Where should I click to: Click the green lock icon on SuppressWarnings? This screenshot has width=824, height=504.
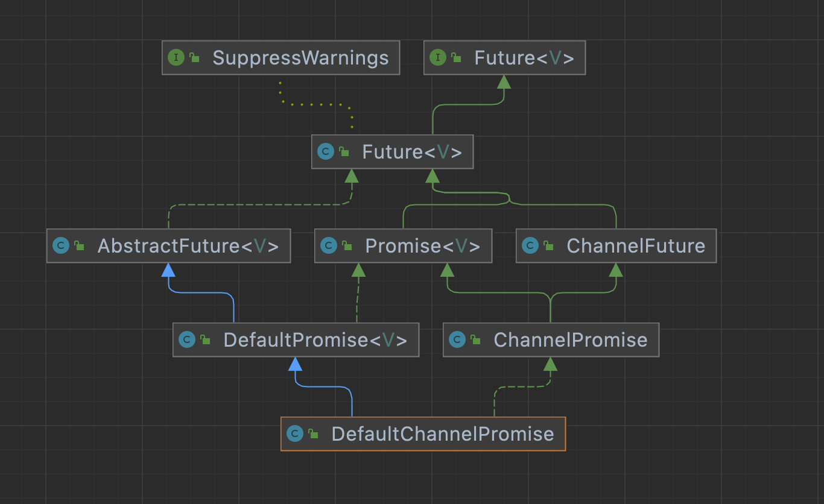coord(194,58)
